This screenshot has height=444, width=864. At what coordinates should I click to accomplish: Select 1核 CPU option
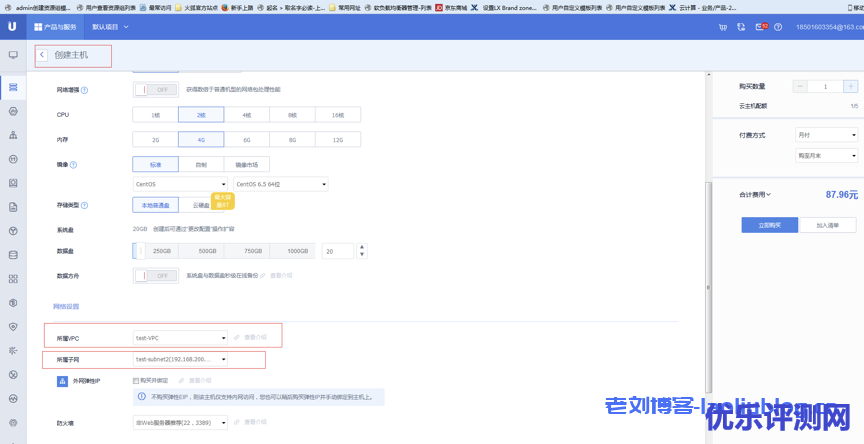pyautogui.click(x=155, y=115)
